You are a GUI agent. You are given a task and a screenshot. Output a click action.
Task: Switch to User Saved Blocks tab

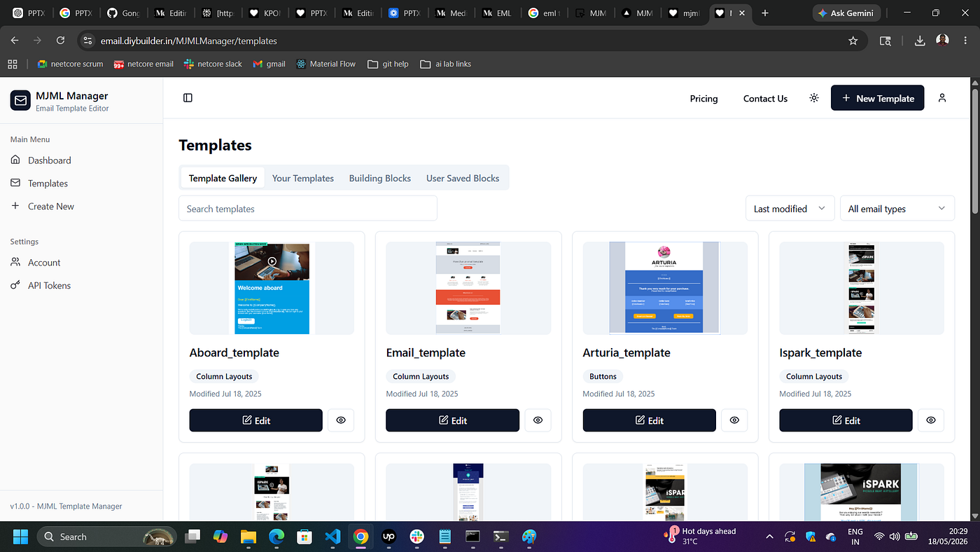point(463,178)
